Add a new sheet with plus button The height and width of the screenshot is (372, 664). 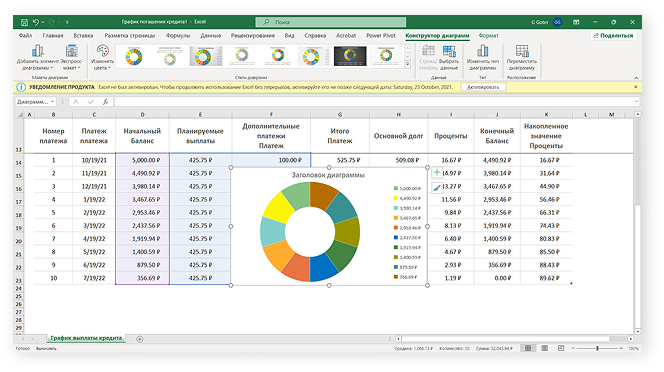140,339
